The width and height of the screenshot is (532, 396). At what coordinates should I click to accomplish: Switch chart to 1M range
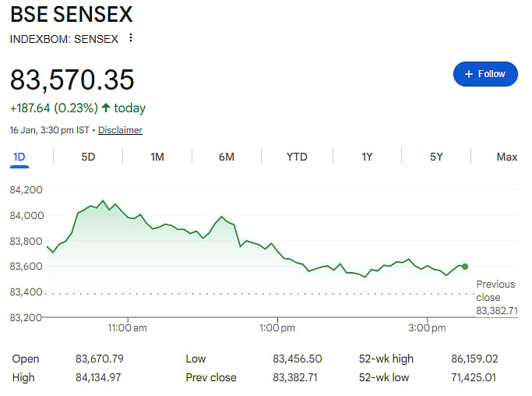point(157,157)
